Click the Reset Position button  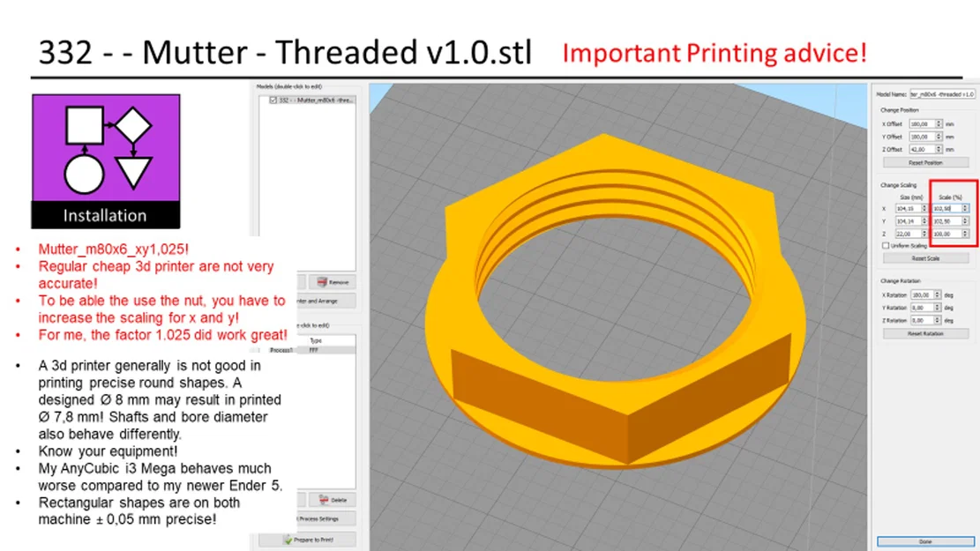[x=925, y=162]
